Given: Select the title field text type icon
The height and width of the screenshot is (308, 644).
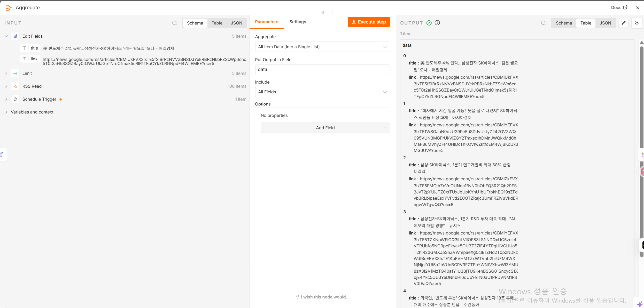Looking at the screenshot, I should pos(24,48).
